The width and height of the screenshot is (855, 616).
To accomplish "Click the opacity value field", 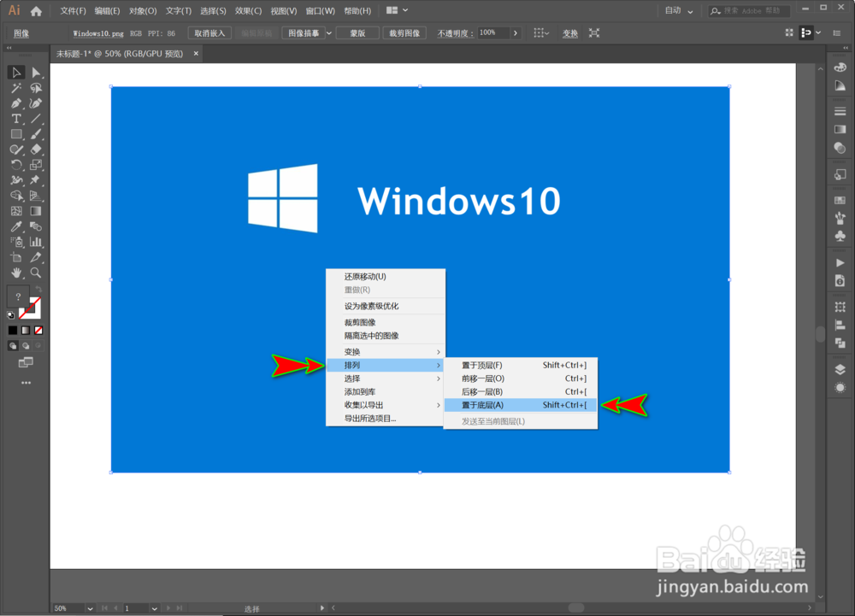I will pyautogui.click(x=494, y=33).
